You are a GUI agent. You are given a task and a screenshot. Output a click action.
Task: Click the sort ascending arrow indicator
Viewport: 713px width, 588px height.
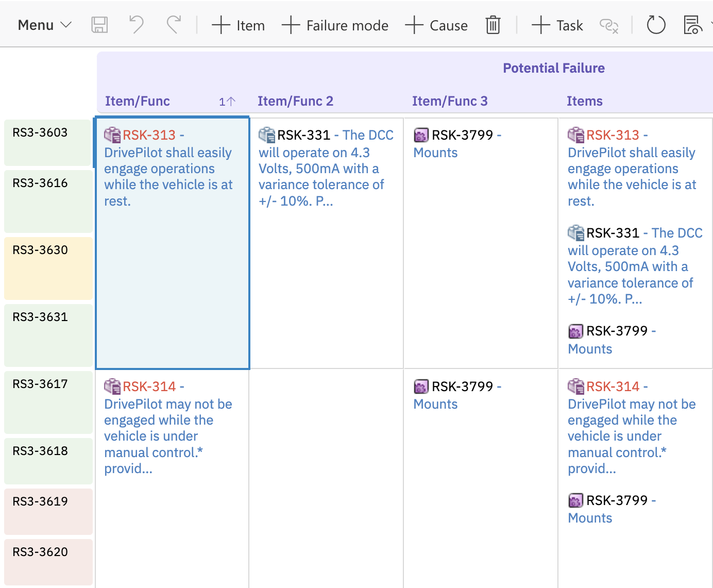(227, 102)
